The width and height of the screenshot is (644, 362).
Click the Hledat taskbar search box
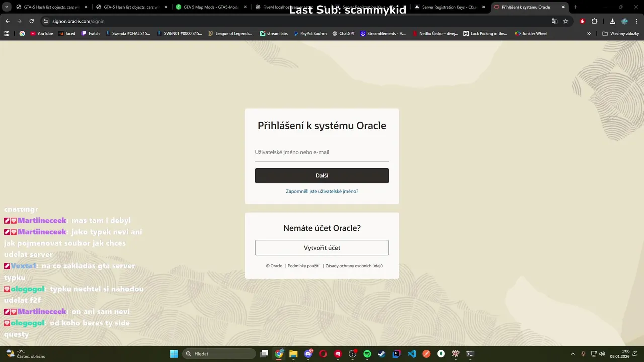pos(218,354)
